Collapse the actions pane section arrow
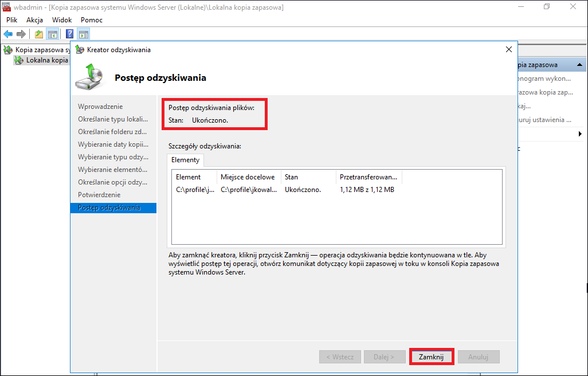The image size is (588, 376). point(579,65)
